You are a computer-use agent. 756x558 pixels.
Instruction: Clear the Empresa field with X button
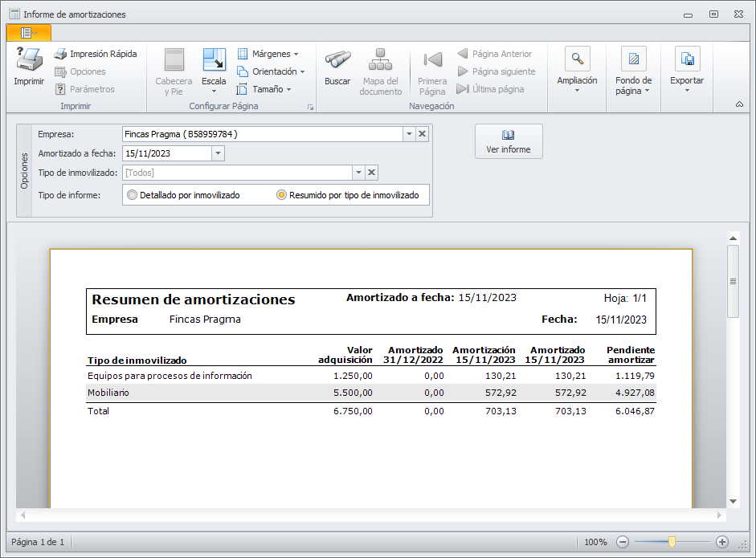pos(423,134)
